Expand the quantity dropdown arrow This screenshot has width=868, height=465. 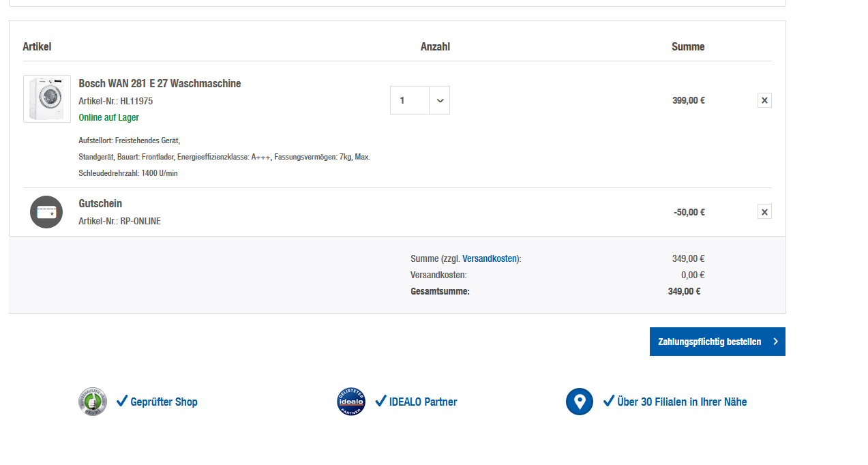pyautogui.click(x=440, y=101)
